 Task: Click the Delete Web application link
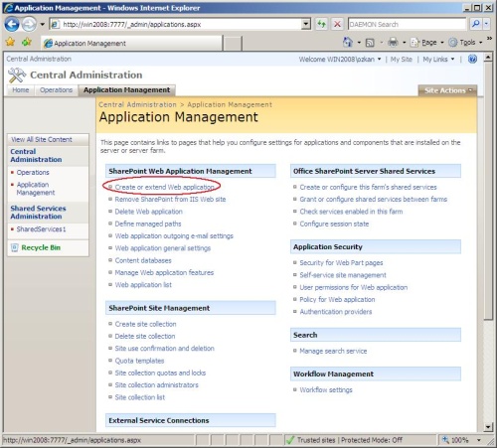(148, 212)
